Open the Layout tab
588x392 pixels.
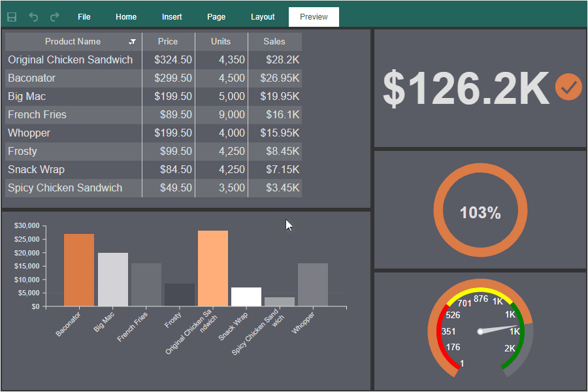(x=263, y=17)
